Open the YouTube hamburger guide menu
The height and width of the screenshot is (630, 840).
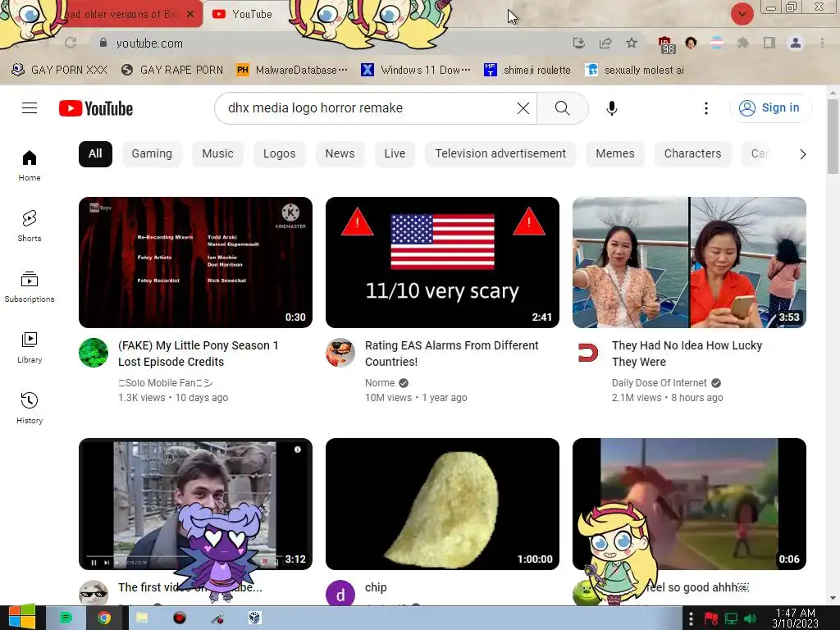click(30, 108)
